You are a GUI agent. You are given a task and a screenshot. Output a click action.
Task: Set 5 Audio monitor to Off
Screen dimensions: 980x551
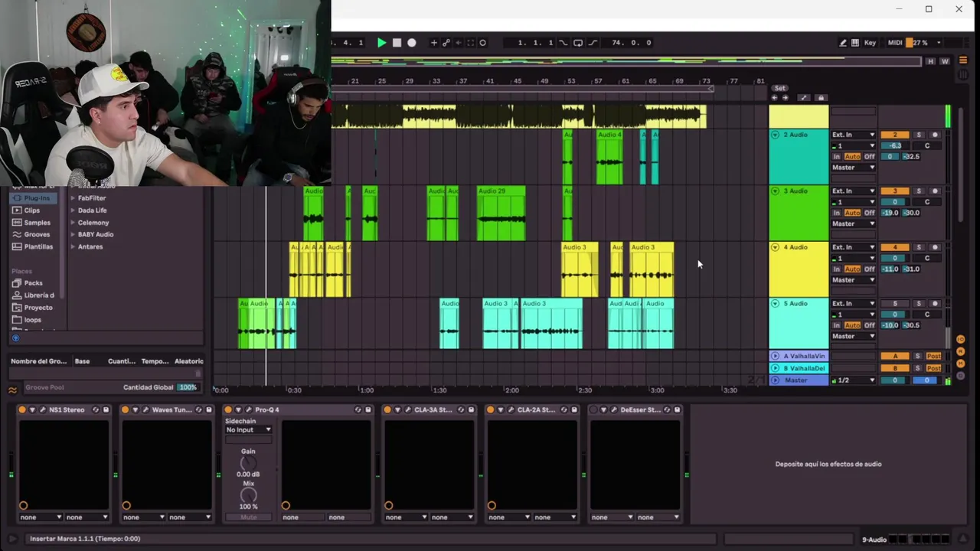coord(869,325)
